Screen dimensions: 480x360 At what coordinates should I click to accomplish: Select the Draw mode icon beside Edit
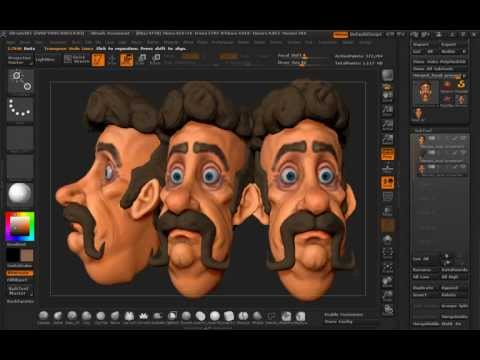pos(112,60)
